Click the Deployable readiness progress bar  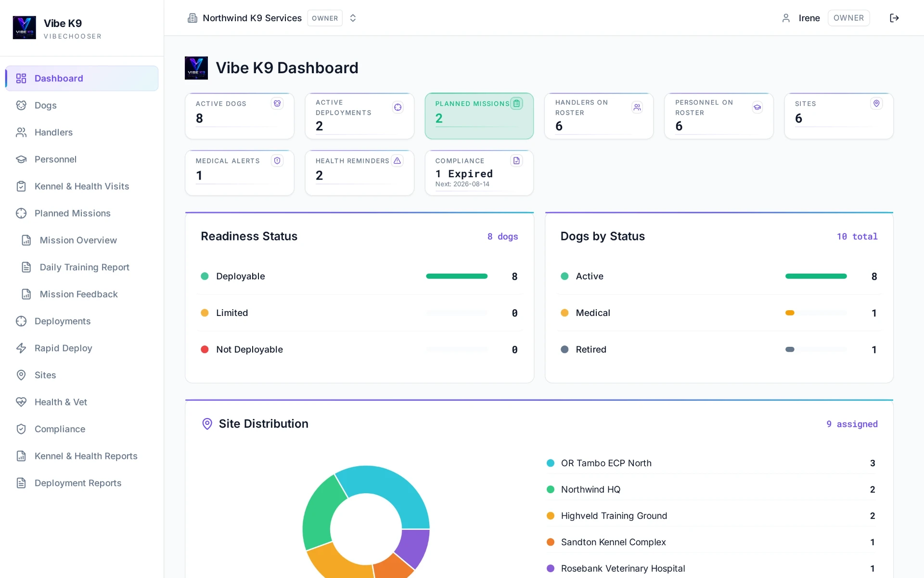coord(457,276)
